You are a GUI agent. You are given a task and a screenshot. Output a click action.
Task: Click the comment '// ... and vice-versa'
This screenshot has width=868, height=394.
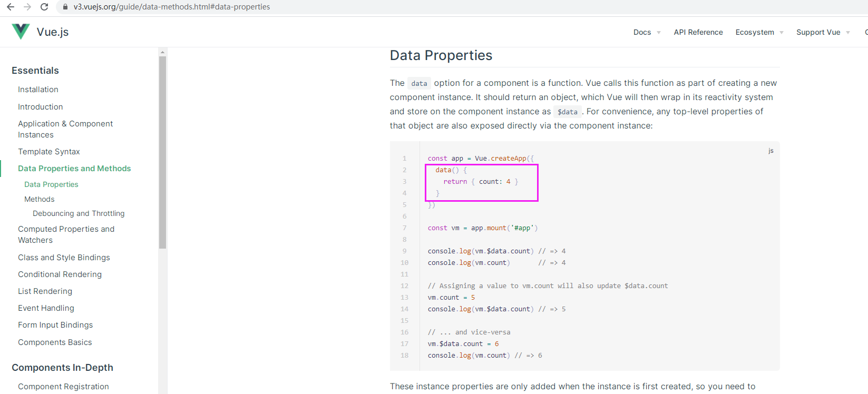(469, 332)
